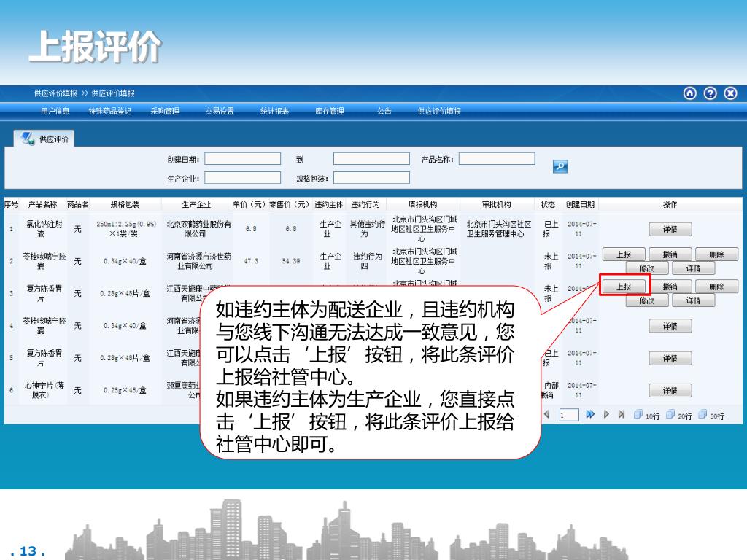Image resolution: width=747 pixels, height=560 pixels.
Task: Click the home icon in the title bar
Action: (690, 93)
